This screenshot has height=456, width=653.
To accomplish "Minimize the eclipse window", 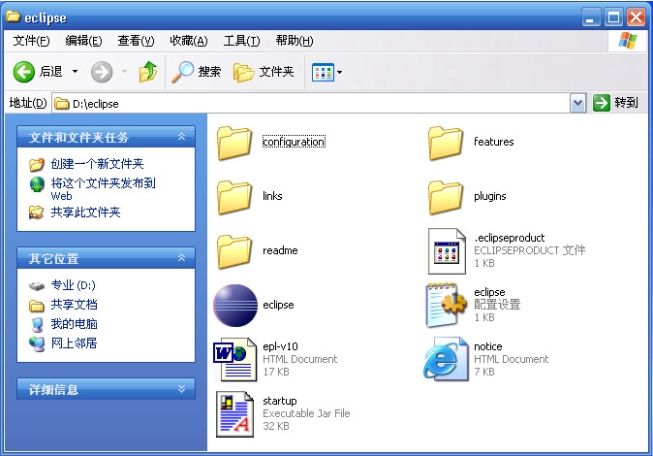I will click(x=591, y=17).
